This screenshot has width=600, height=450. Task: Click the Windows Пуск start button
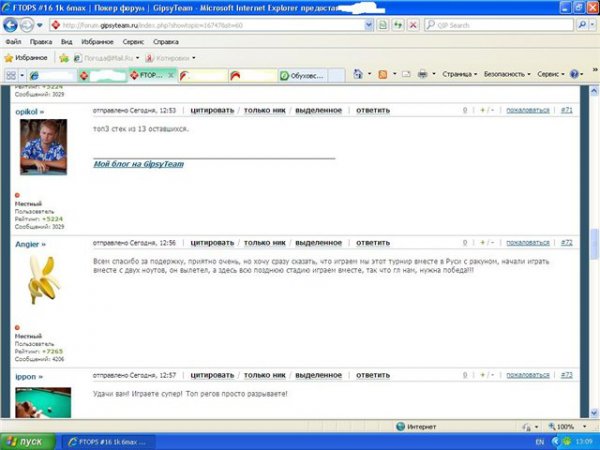pyautogui.click(x=24, y=441)
